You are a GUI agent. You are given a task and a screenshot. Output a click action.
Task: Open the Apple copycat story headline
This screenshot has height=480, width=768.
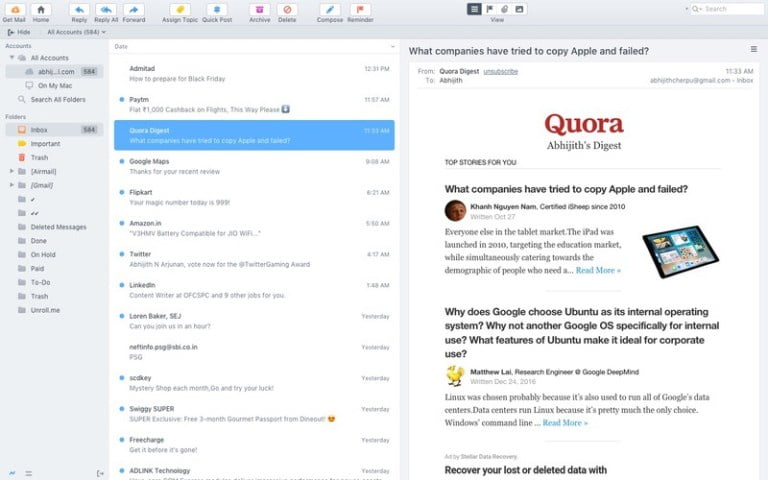566,189
